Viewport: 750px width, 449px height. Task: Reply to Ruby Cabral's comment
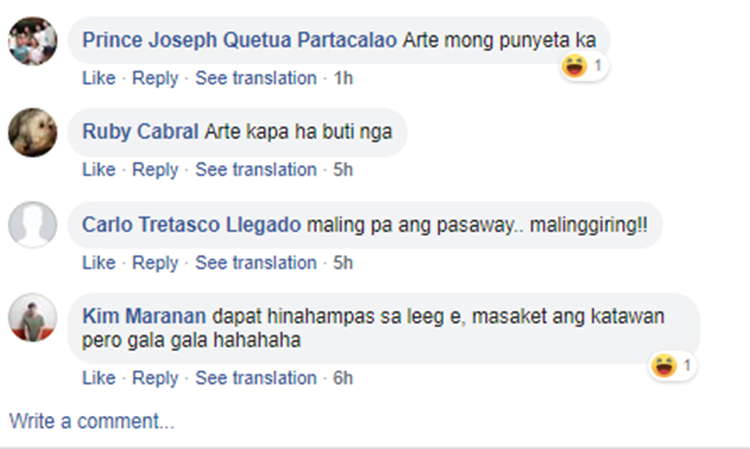coord(155,170)
